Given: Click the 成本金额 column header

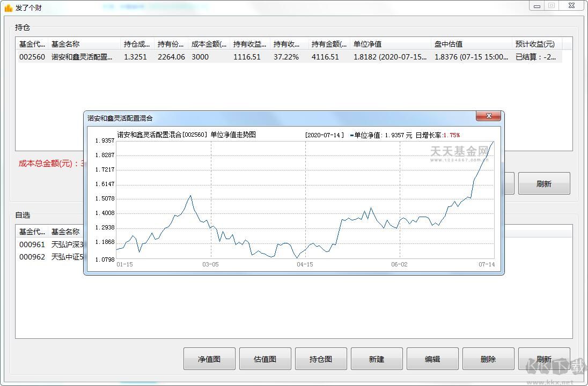Looking at the screenshot, I should [x=209, y=44].
